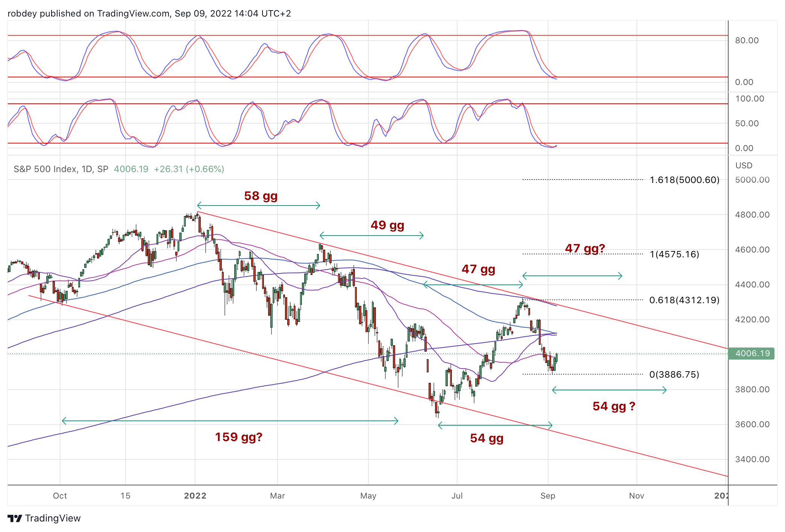
Task: Click the 4400.00 price axis label
Action: (753, 285)
